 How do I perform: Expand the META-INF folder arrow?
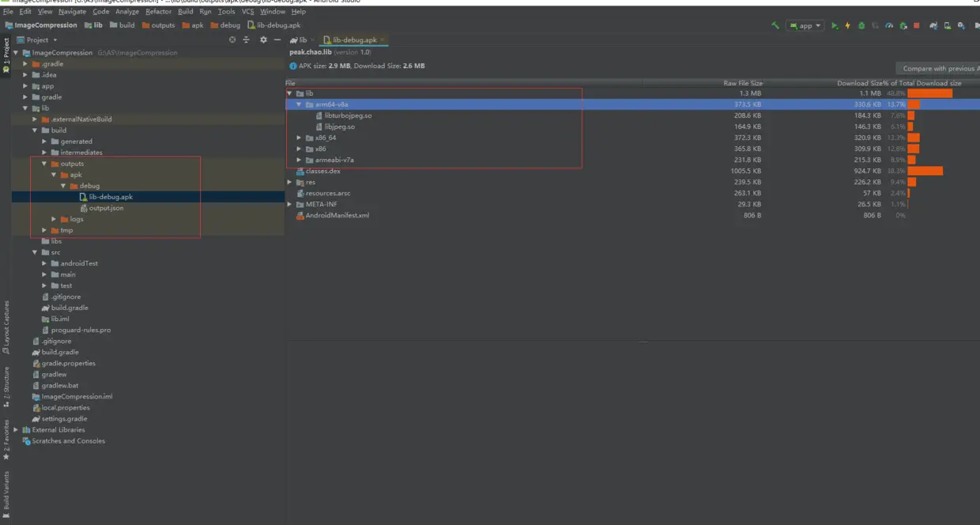(289, 204)
